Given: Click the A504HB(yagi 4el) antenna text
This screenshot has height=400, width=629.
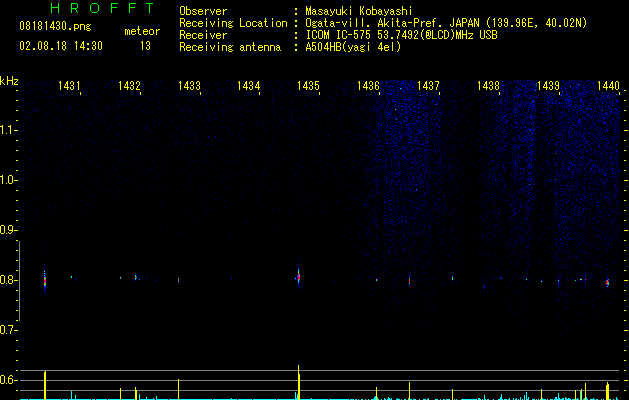Looking at the screenshot, I should coord(353,47).
